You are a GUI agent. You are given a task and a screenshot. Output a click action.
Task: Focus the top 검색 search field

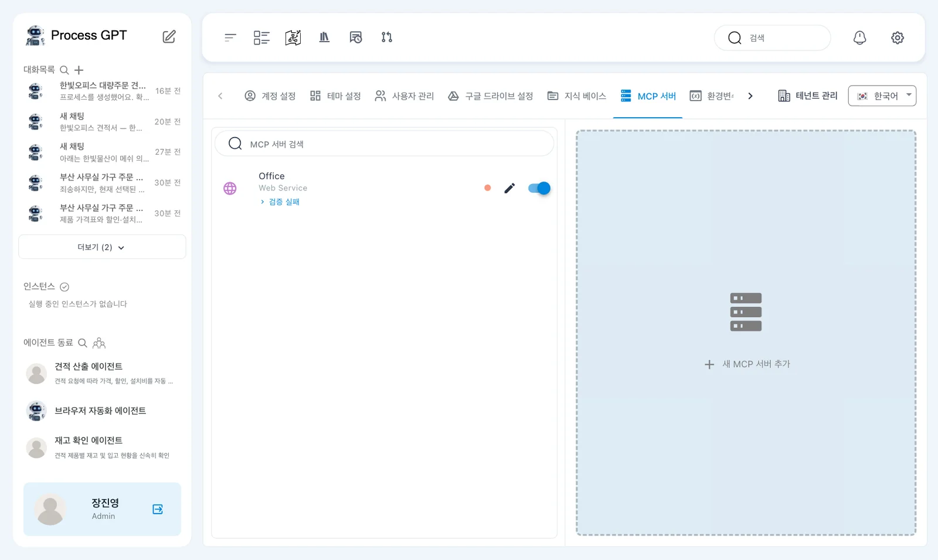773,37
